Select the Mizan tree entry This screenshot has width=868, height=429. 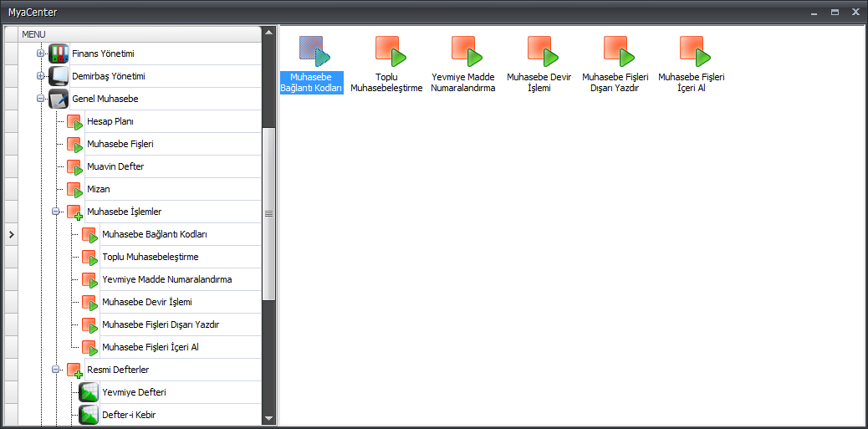tap(99, 189)
